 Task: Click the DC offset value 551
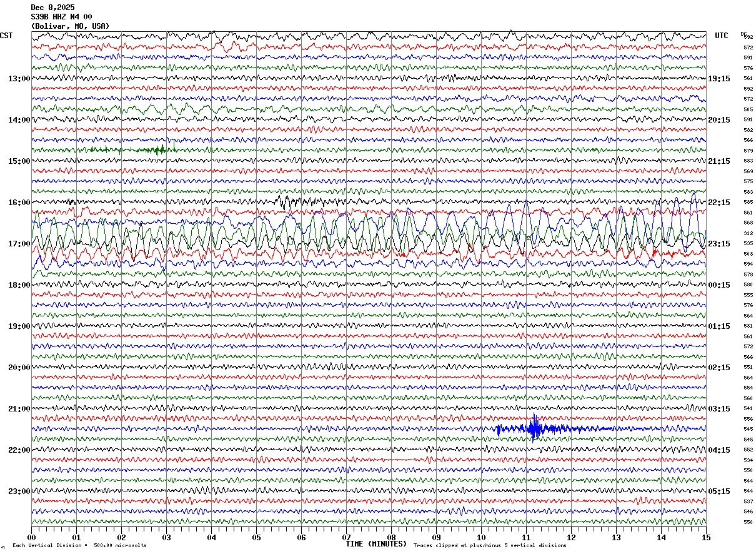click(x=748, y=368)
